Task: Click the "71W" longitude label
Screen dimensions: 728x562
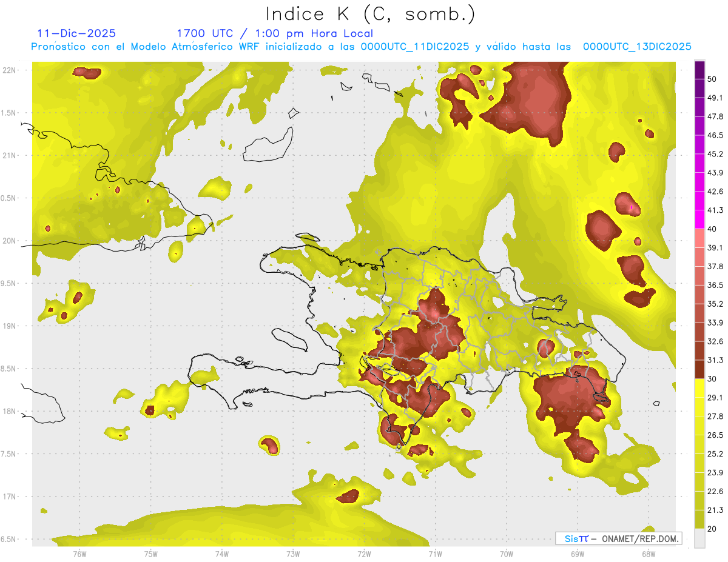Action: [x=435, y=554]
